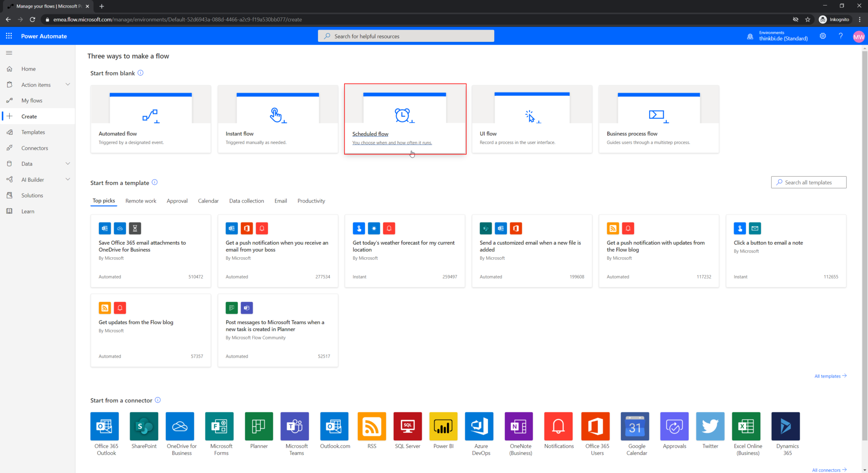Open the Office 365 Outlook connector
Viewport: 868px width, 473px height.
tap(105, 426)
